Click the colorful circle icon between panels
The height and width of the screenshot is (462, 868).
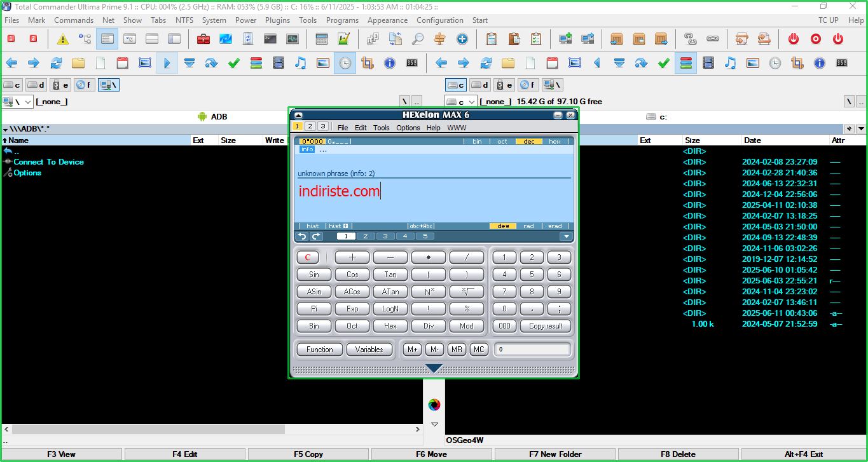434,405
